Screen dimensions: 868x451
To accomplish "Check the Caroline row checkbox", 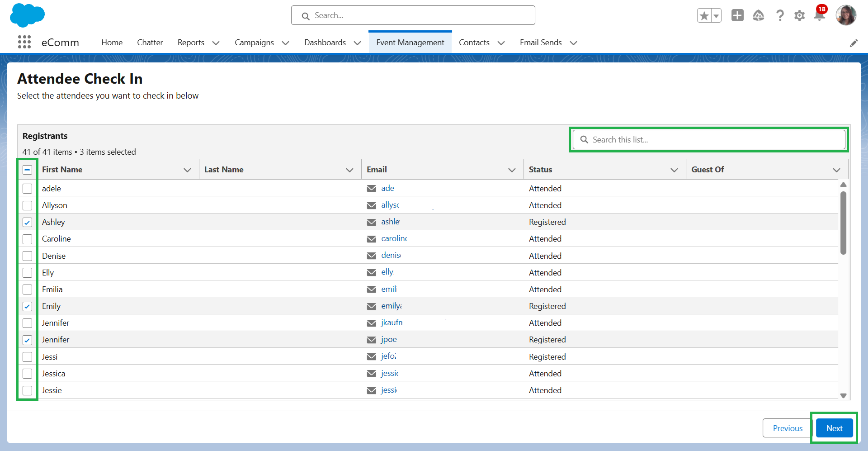I will [28, 239].
